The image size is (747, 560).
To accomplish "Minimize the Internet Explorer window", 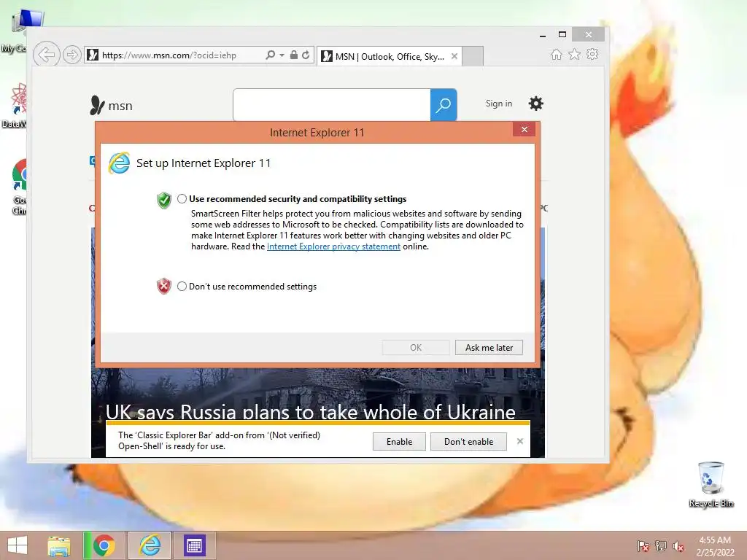I will (x=543, y=35).
